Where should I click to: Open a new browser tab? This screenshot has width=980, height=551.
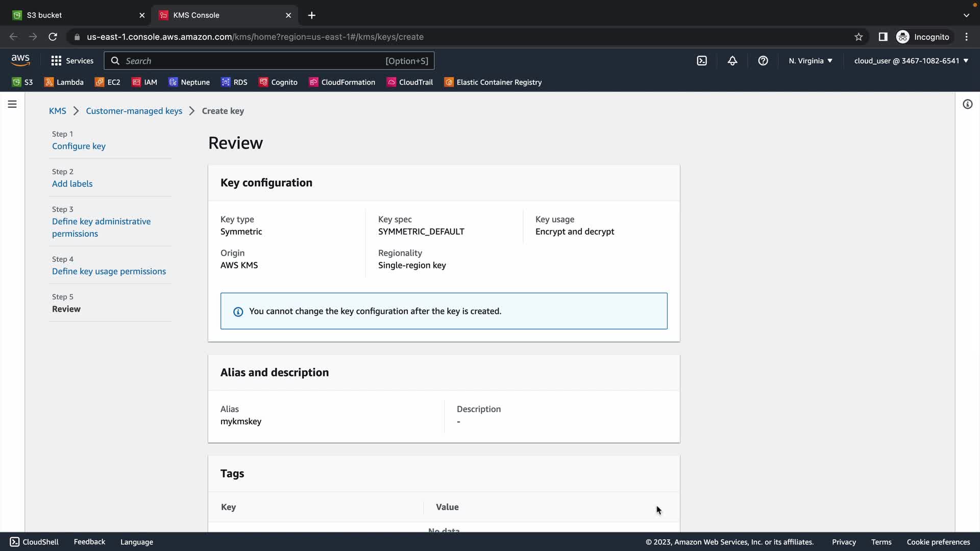pos(311,15)
